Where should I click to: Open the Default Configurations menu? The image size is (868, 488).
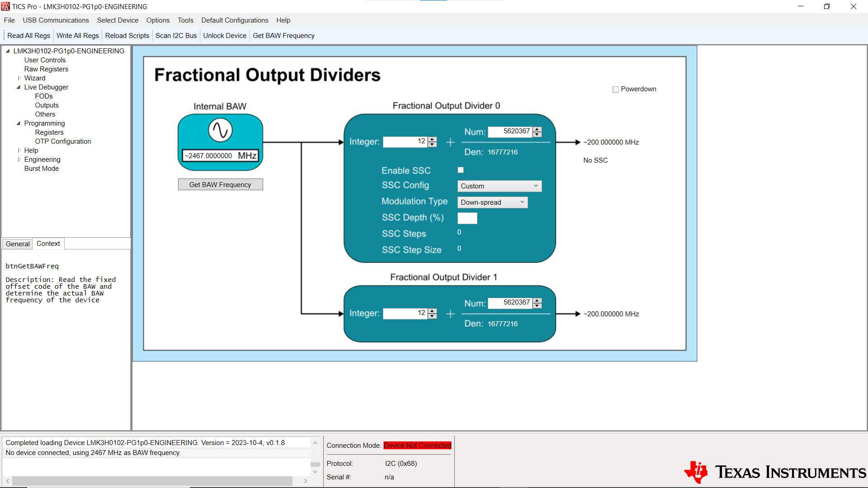(x=235, y=20)
